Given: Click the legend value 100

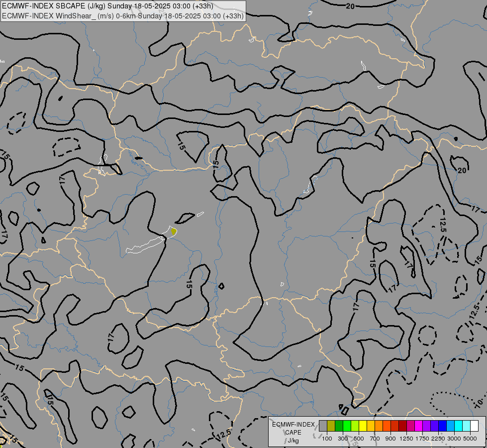Looking at the screenshot, I should (327, 439).
